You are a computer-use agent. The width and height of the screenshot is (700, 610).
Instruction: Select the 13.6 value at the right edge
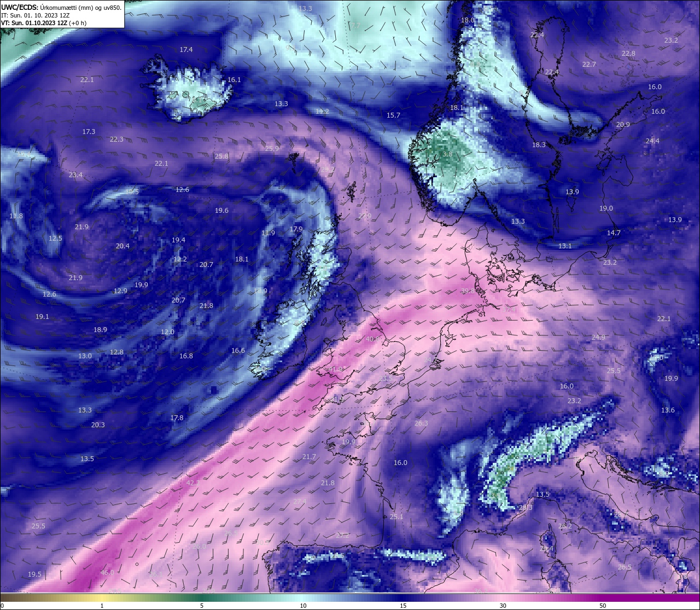click(668, 410)
